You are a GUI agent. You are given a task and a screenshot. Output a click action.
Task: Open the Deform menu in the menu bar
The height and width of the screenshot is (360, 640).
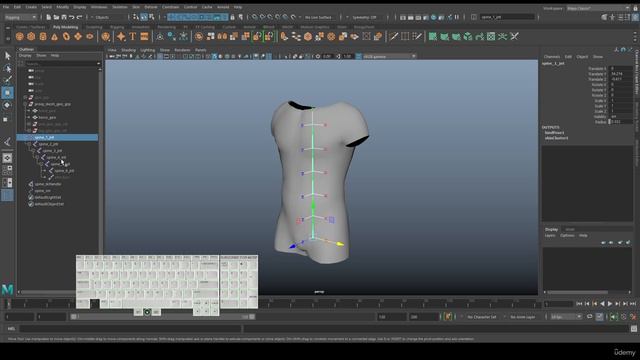[x=151, y=7]
